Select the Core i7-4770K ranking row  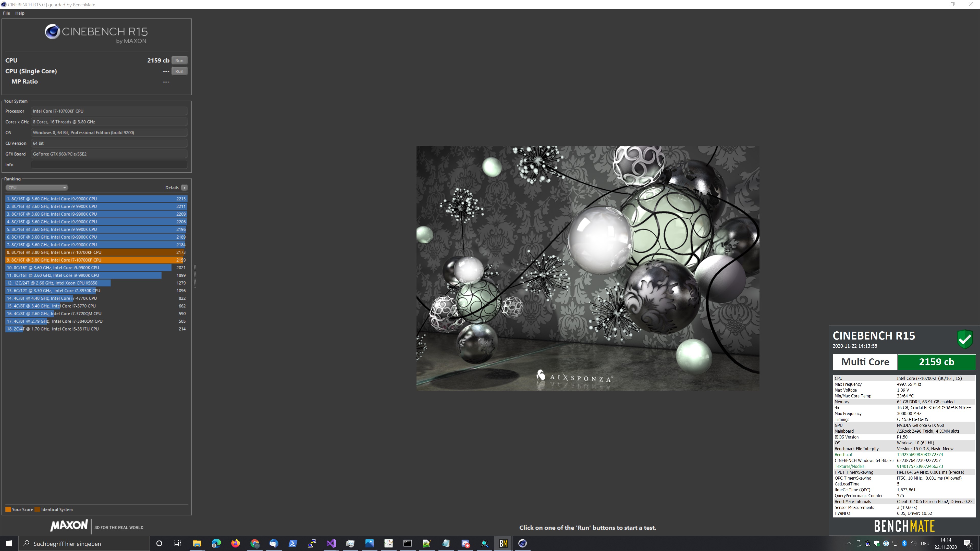96,298
